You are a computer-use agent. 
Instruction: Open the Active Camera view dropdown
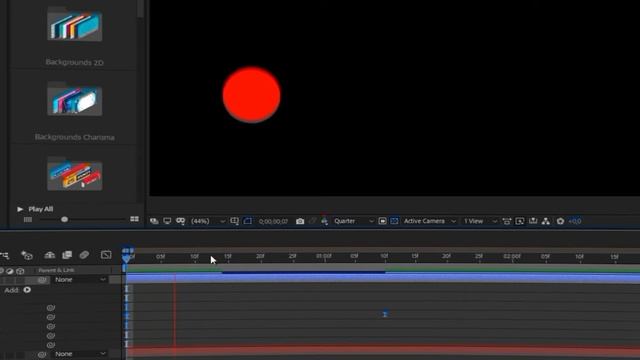[429, 221]
